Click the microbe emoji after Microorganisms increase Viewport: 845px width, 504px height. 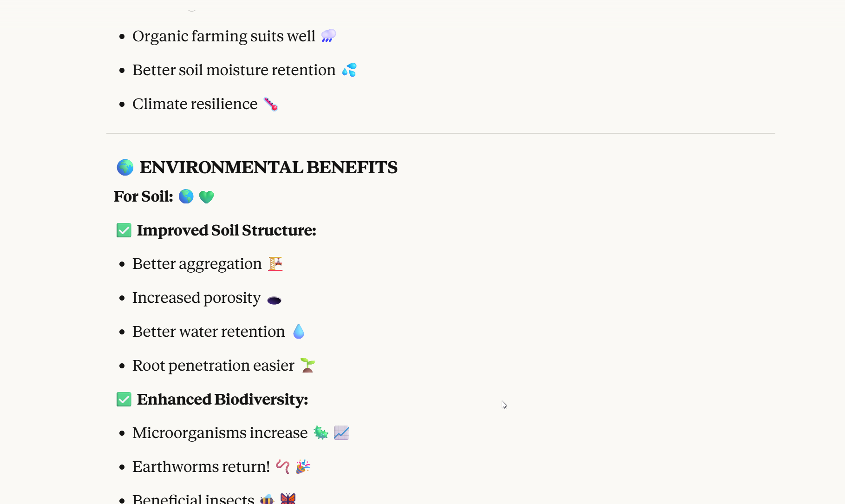(x=321, y=433)
